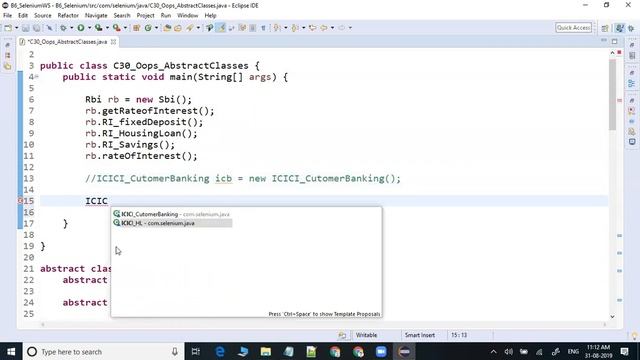
Task: Open File Explorer from the taskbar
Action: pyautogui.click(x=266, y=351)
